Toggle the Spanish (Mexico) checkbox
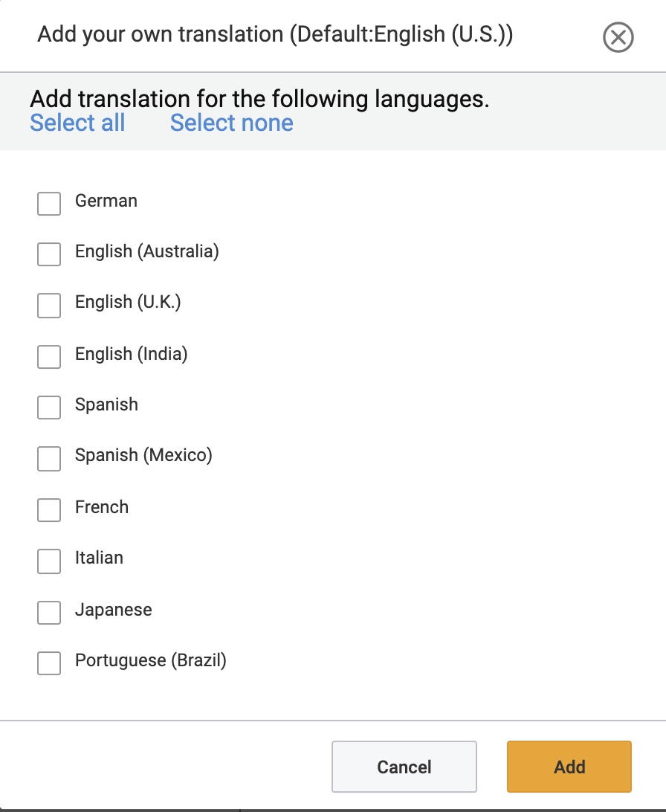This screenshot has width=666, height=812. point(49,459)
